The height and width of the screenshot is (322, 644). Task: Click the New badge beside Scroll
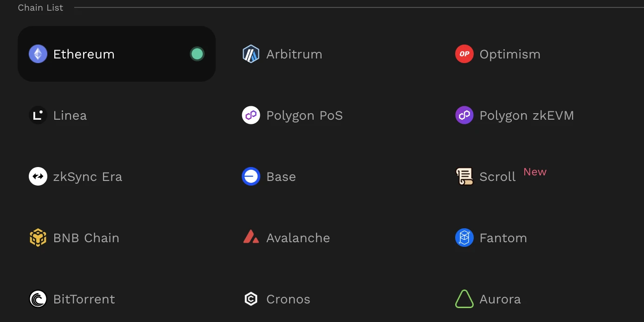(x=535, y=172)
